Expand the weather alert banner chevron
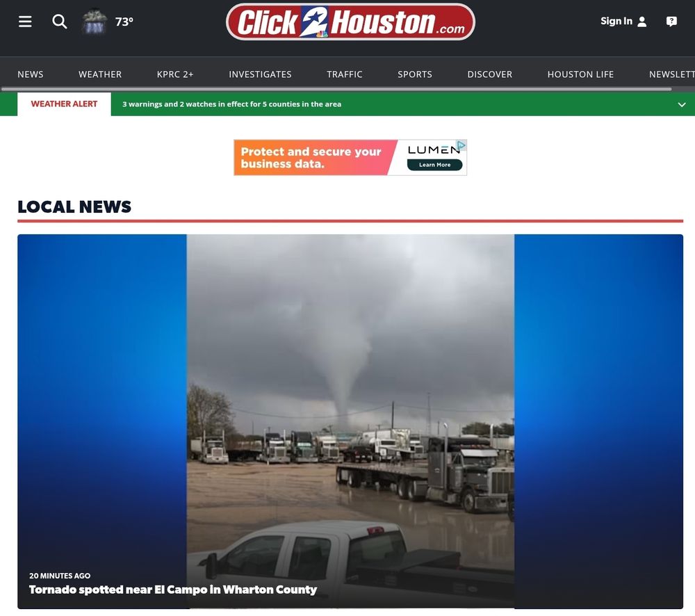695x616 pixels. tap(681, 104)
